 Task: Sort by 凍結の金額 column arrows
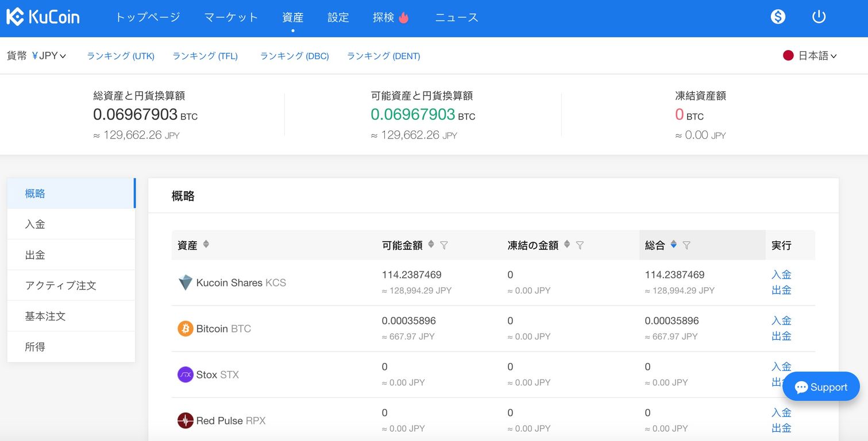566,244
